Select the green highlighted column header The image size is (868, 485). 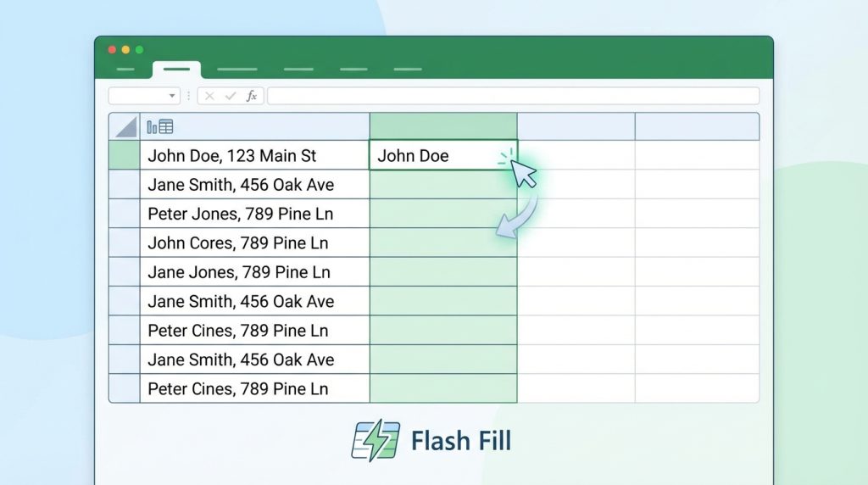coord(443,126)
